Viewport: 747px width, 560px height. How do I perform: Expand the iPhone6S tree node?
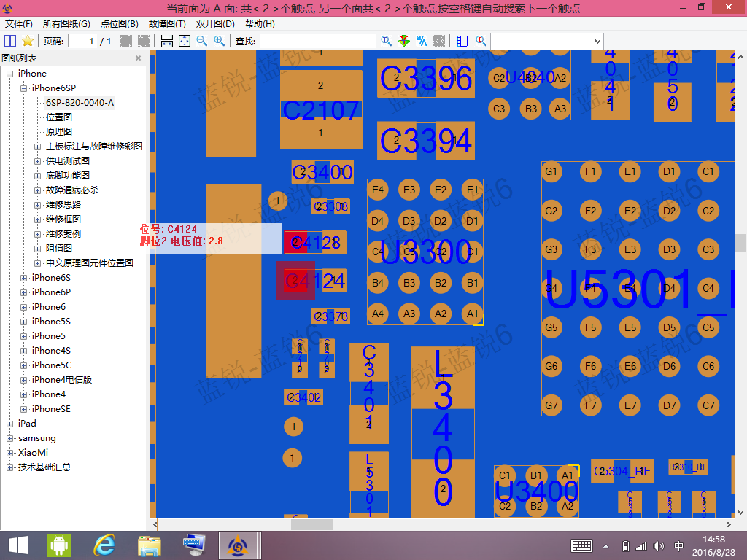click(x=23, y=278)
